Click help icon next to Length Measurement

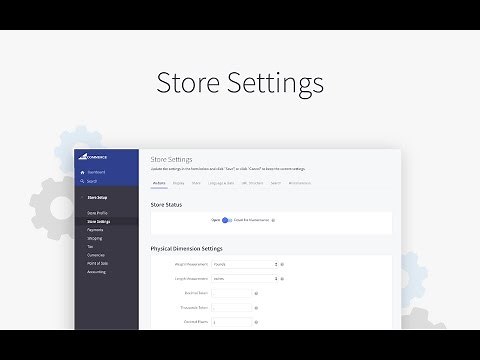coord(282,279)
